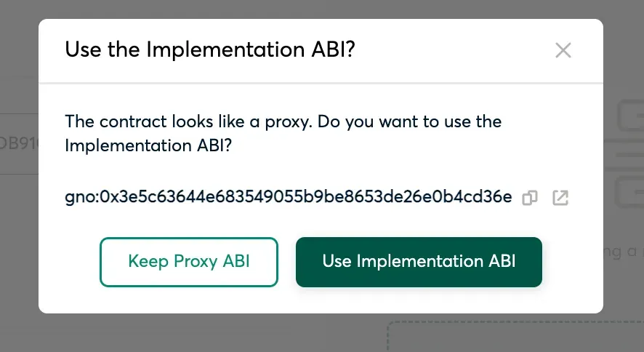The width and height of the screenshot is (644, 352).
Task: Copy the implementation contract address
Action: pyautogui.click(x=529, y=198)
